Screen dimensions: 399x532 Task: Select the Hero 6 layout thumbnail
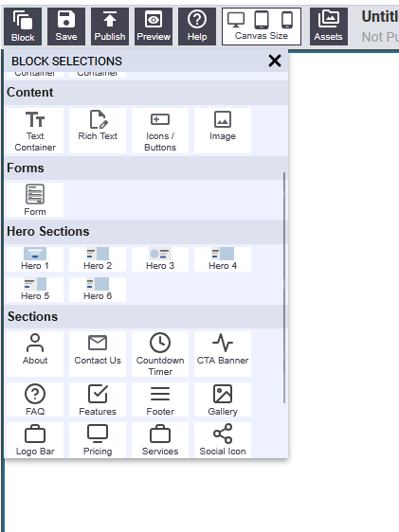[98, 290]
